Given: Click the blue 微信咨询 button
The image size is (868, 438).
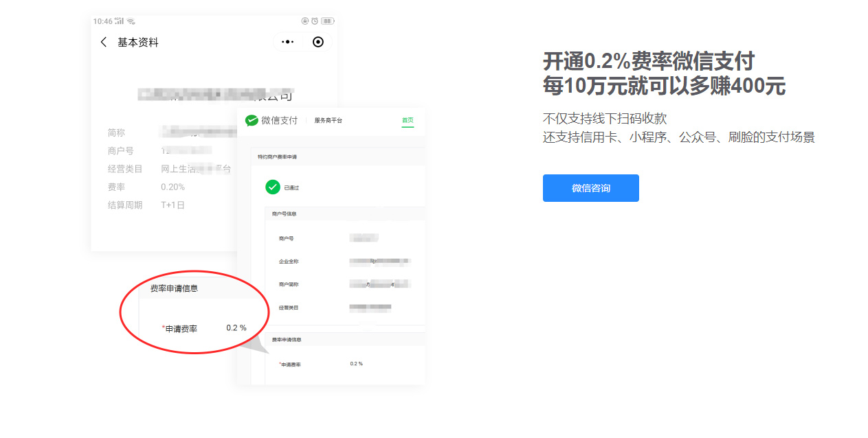Looking at the screenshot, I should pyautogui.click(x=590, y=187).
